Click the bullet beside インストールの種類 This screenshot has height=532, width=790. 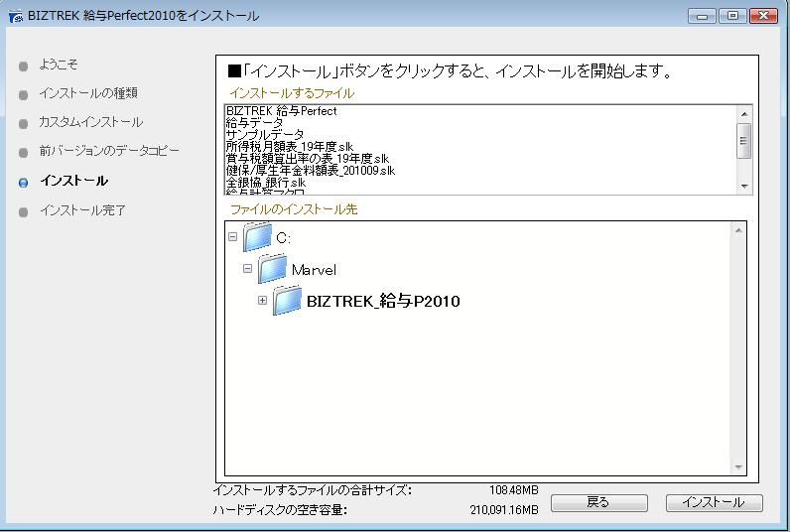23,94
